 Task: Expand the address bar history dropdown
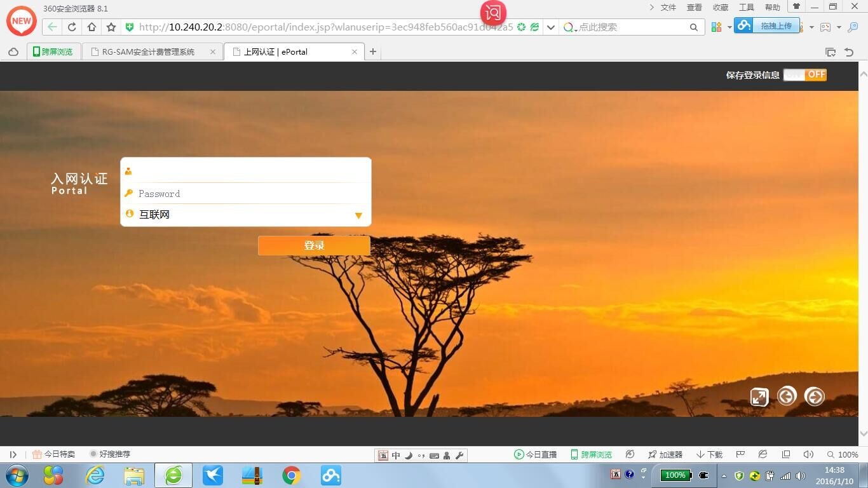point(551,27)
